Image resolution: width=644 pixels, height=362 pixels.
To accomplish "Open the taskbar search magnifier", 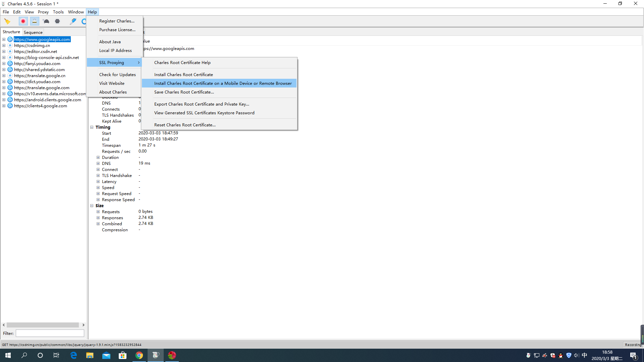I will 24,355.
